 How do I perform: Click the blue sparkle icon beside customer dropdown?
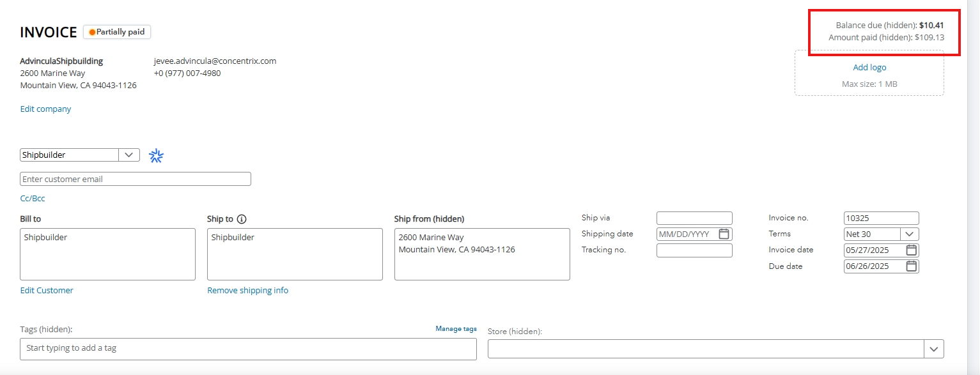(157, 155)
